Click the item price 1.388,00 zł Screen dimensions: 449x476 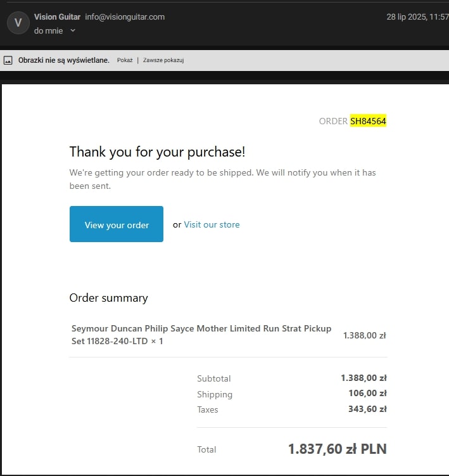point(365,335)
